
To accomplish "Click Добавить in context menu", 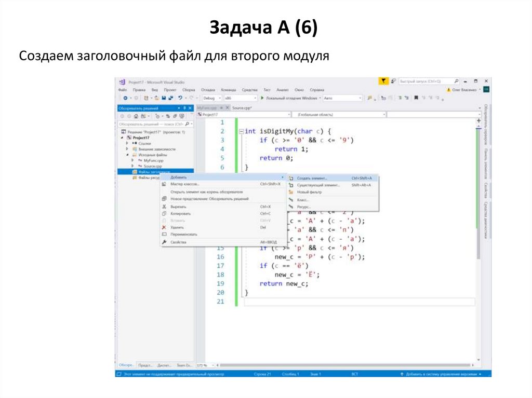I will click(223, 177).
